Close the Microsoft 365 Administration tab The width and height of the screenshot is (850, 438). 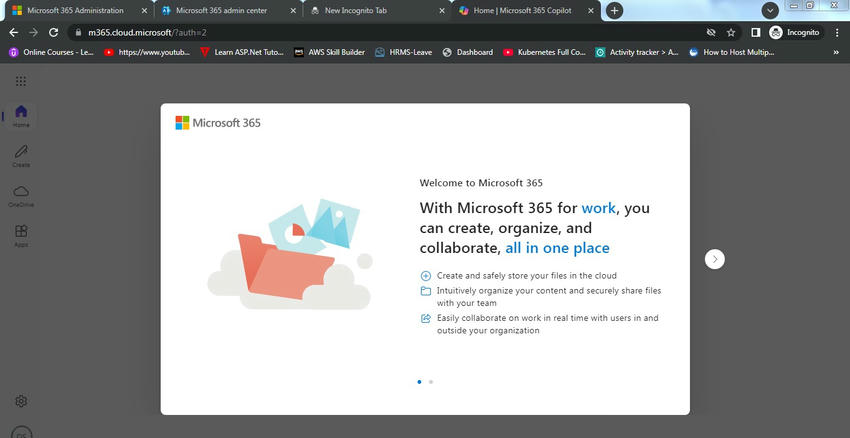coord(144,10)
